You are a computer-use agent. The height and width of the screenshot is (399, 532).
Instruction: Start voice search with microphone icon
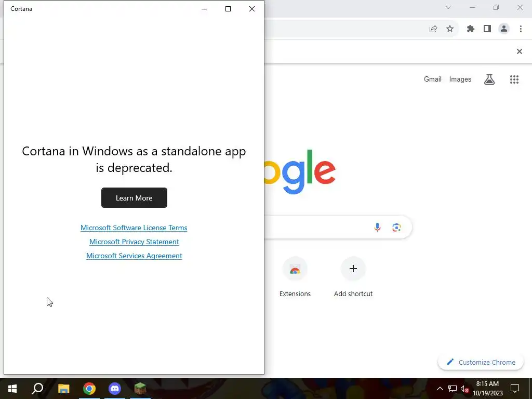377,227
